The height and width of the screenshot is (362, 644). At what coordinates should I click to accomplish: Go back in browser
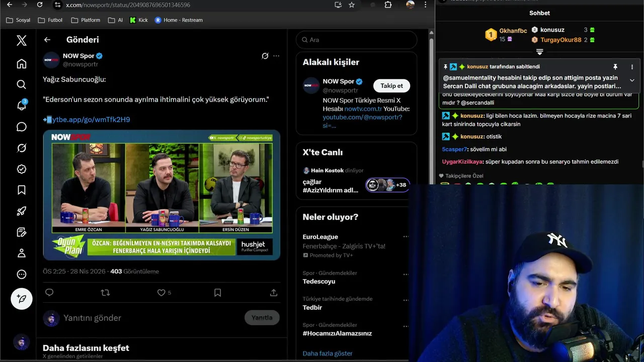pos(10,5)
